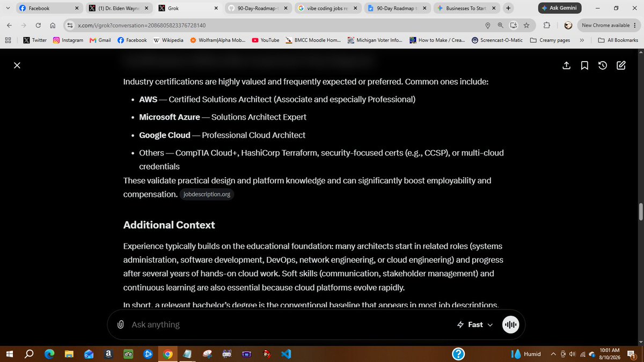Click the share/upload conversation icon
The height and width of the screenshot is (362, 644).
pos(566,65)
